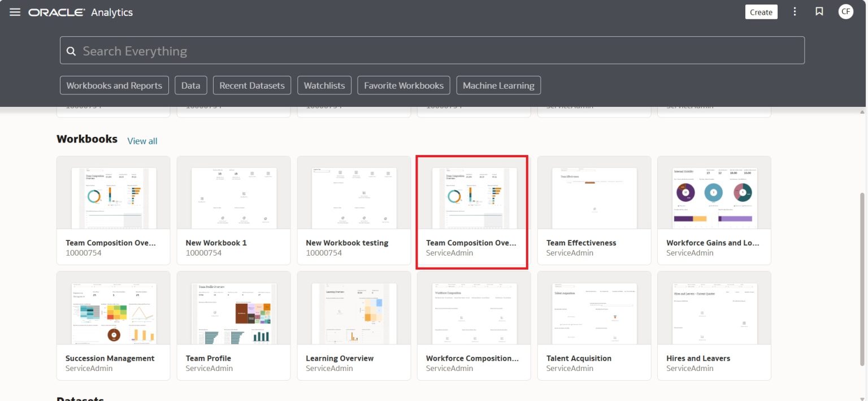Viewport: 868px width, 401px height.
Task: Toggle the Workbooks and Reports filter
Action: (114, 85)
